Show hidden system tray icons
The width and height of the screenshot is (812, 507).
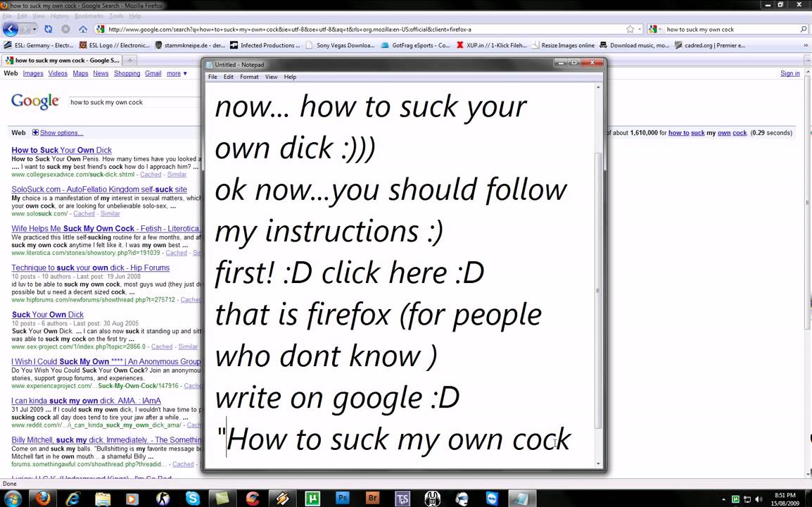[x=723, y=499]
